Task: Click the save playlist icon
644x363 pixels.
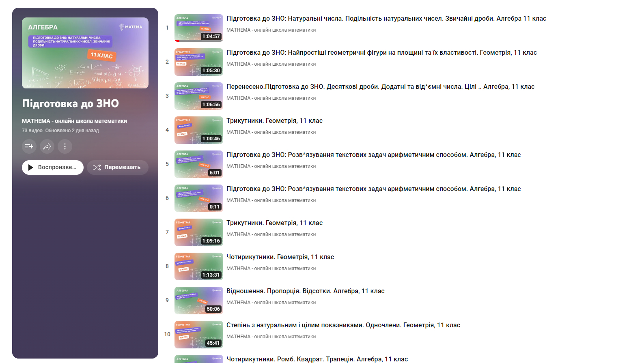Action: pyautogui.click(x=29, y=146)
